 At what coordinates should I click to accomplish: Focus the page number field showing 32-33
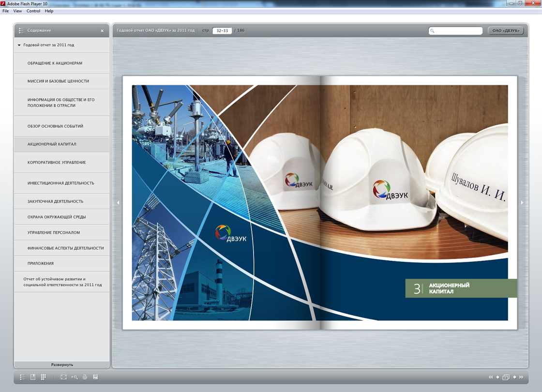tap(222, 31)
